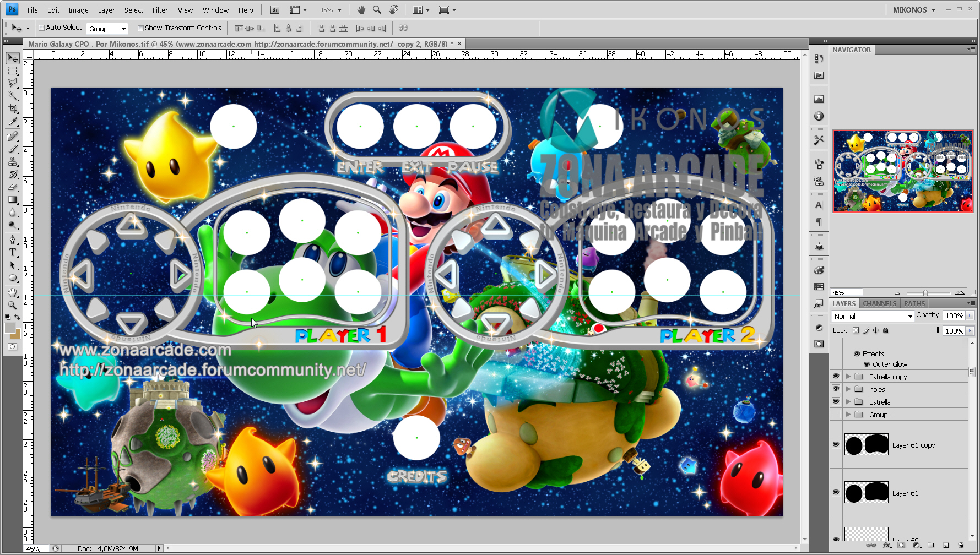This screenshot has width=980, height=555.
Task: Open the Fill slider arrow
Action: tap(970, 330)
